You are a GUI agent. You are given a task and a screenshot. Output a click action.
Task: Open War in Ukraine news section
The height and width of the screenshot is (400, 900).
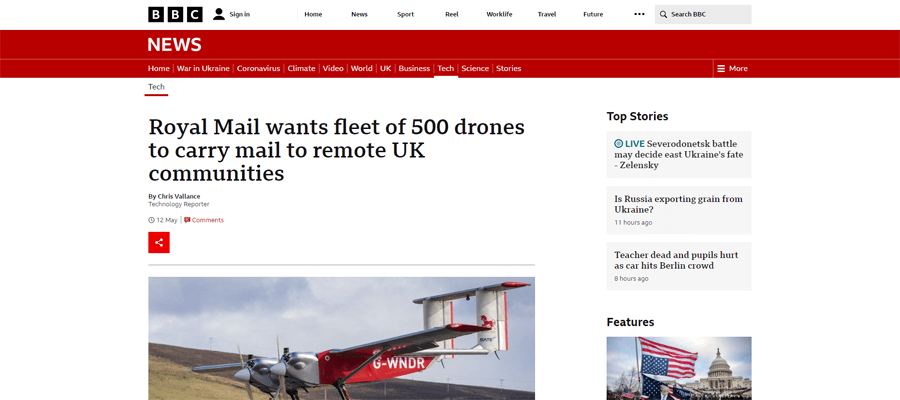(203, 68)
